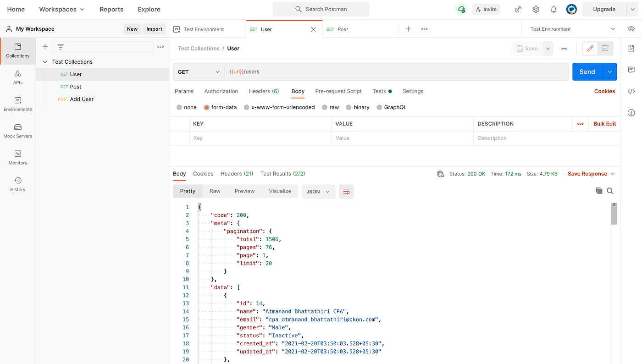Open the code snippet panel icon
Viewport: 642px width, 364px height.
click(x=631, y=91)
